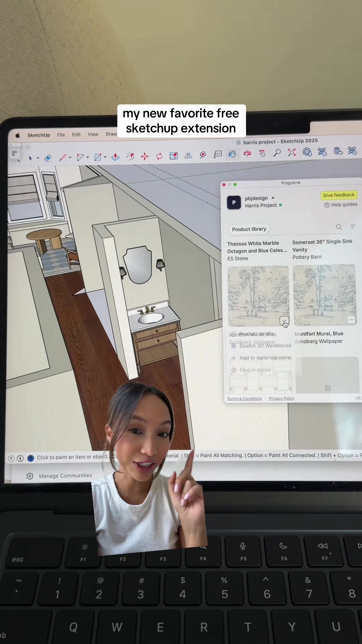This screenshot has height=644, width=362.
Task: Open the View menu
Action: (93, 134)
